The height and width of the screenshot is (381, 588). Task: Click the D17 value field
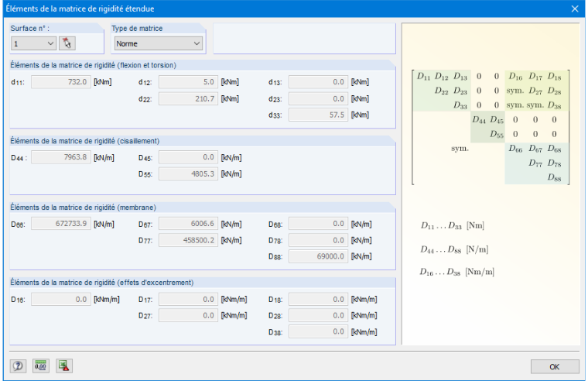click(x=188, y=299)
